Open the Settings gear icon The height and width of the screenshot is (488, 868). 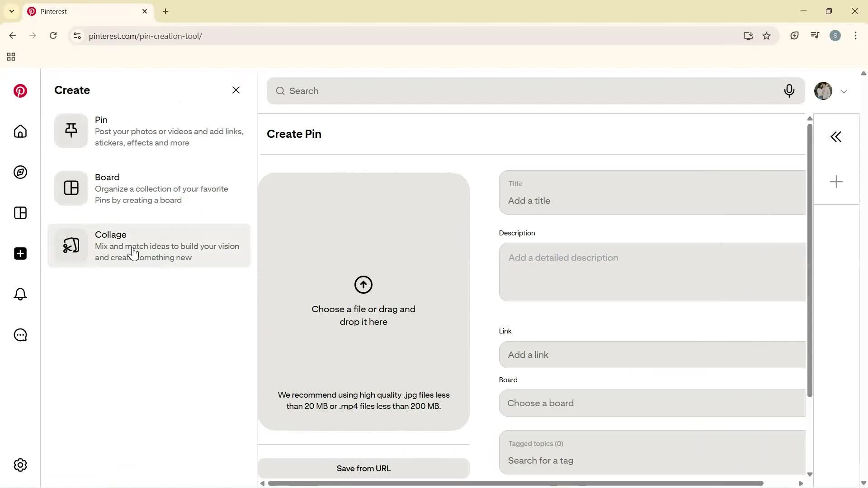[20, 465]
